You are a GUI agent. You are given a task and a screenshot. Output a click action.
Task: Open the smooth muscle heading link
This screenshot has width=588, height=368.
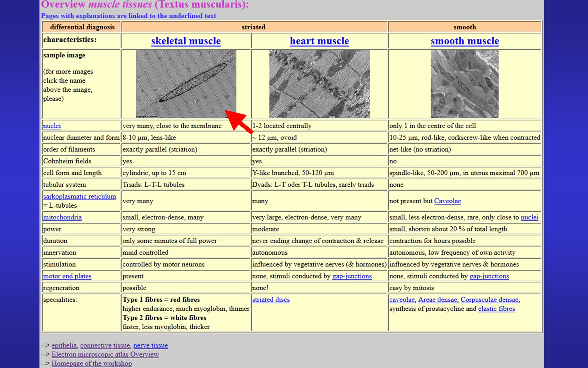tap(465, 41)
